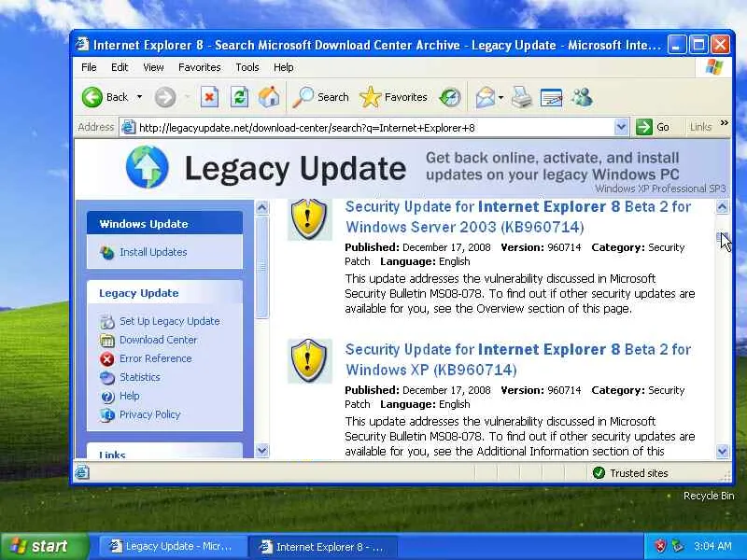Stop page loading with red X icon
Screen dimensions: 747x560
208,98
